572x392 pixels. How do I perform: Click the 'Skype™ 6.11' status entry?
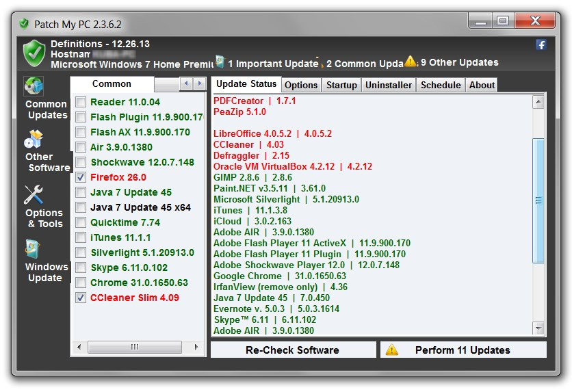265,319
